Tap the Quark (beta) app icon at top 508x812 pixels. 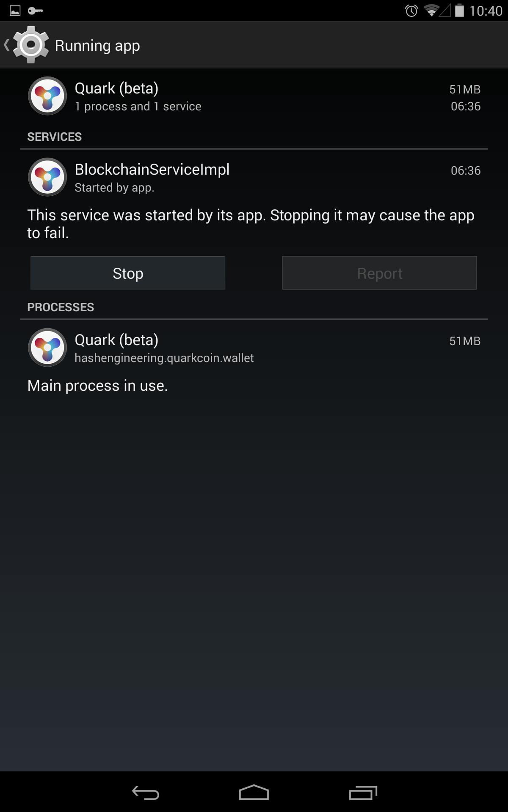click(47, 96)
